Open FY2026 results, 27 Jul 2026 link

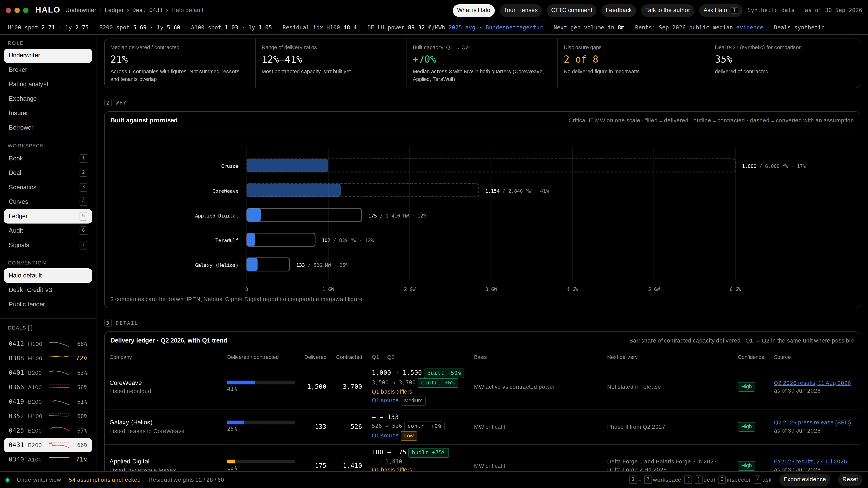click(810, 462)
